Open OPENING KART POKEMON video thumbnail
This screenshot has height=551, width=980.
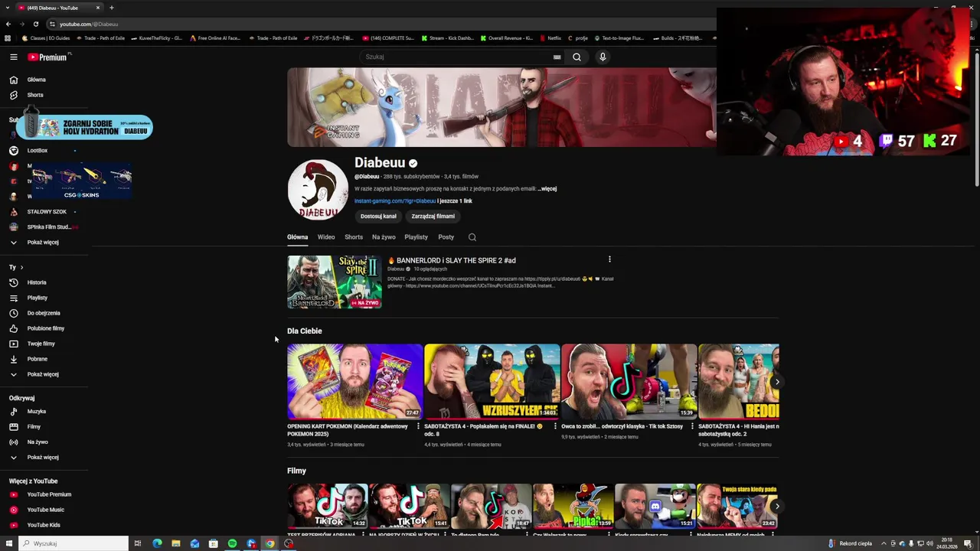(x=354, y=381)
